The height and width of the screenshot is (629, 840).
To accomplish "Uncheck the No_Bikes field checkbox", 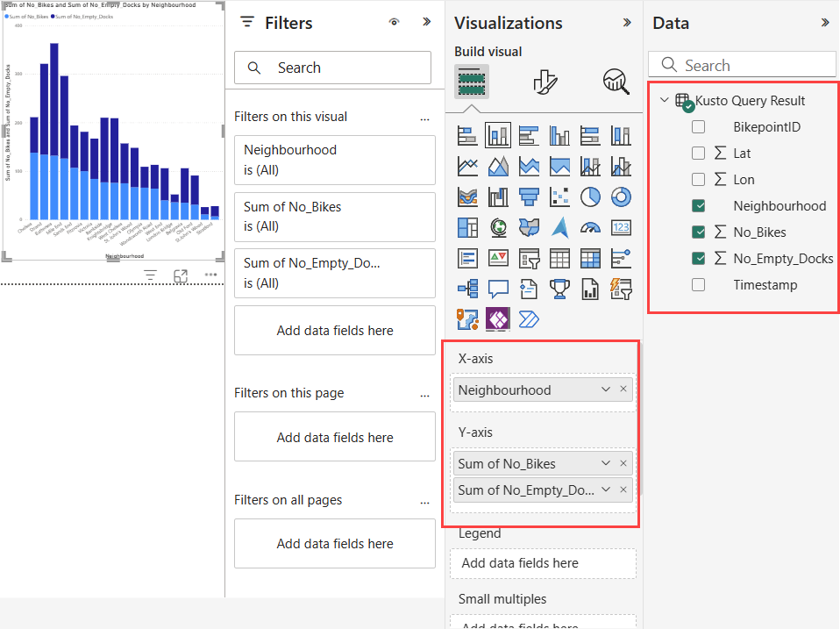I will click(698, 232).
